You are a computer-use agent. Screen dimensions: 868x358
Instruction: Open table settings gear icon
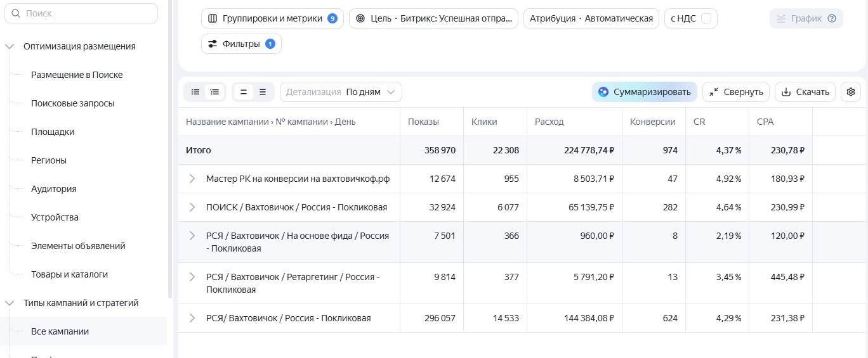click(x=851, y=92)
